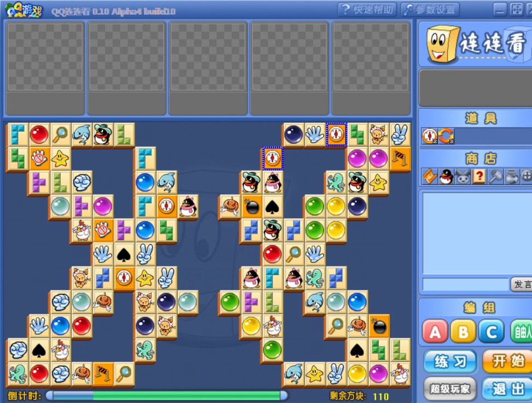Select the red question mark tile in the shop
This screenshot has height=403, width=532.
pyautogui.click(x=478, y=176)
